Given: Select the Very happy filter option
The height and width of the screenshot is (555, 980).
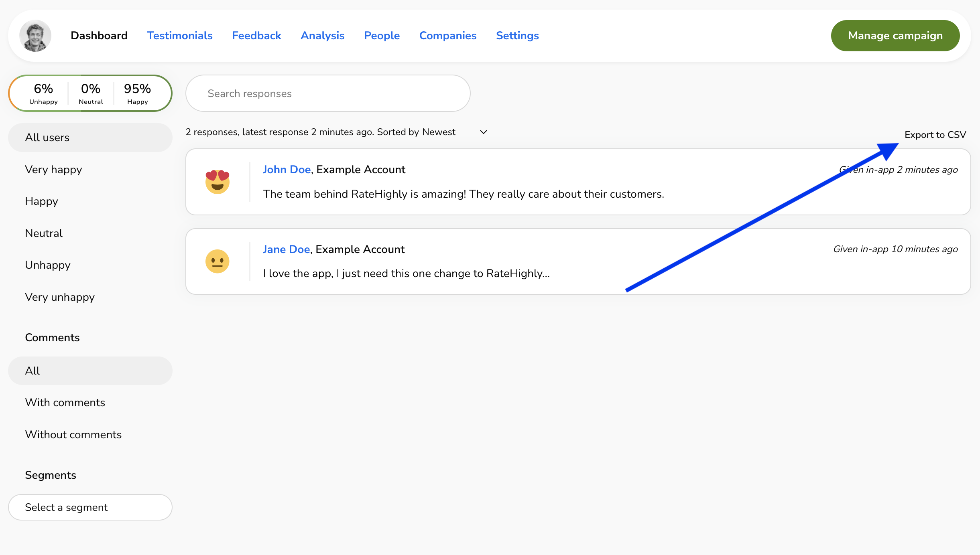Looking at the screenshot, I should pyautogui.click(x=53, y=170).
